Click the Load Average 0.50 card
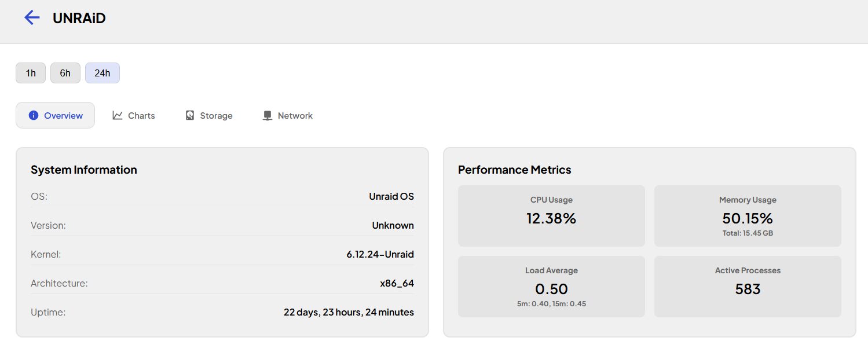868x363 pixels. point(551,287)
